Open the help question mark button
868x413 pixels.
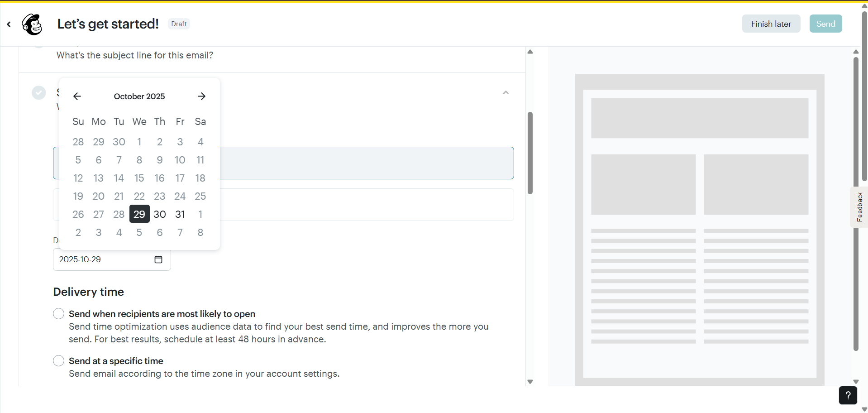click(x=848, y=395)
